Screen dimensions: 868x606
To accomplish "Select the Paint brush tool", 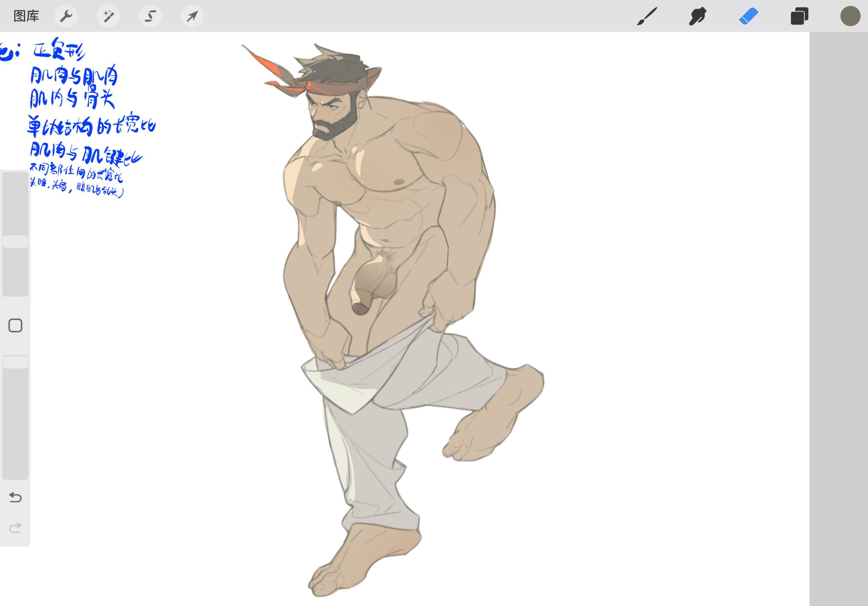I will [x=647, y=16].
